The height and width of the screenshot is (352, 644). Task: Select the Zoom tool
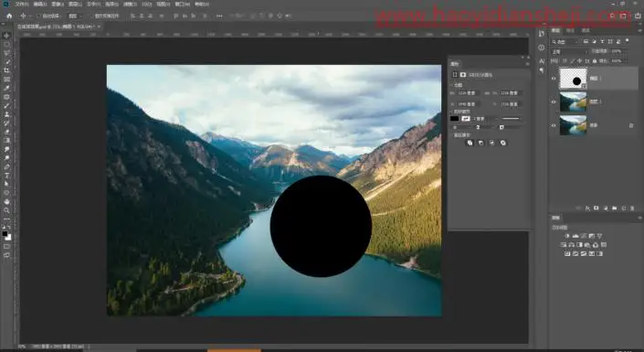coord(6,210)
